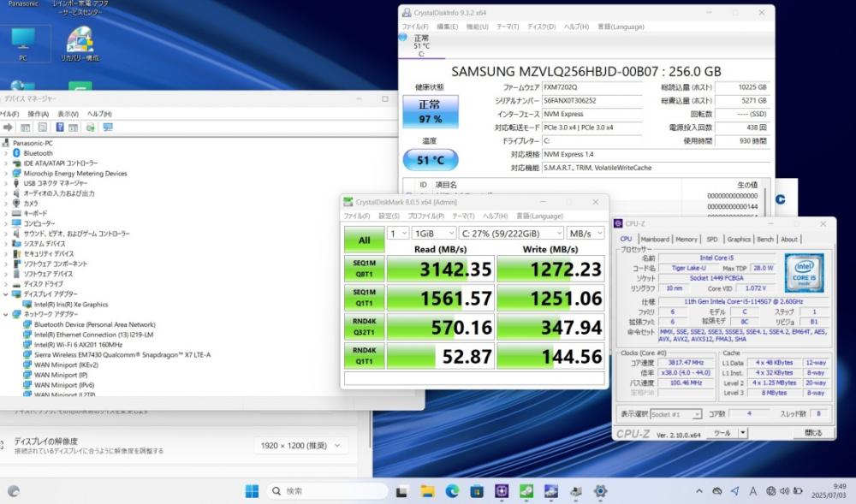Click the volume icon in system tray

(784, 491)
